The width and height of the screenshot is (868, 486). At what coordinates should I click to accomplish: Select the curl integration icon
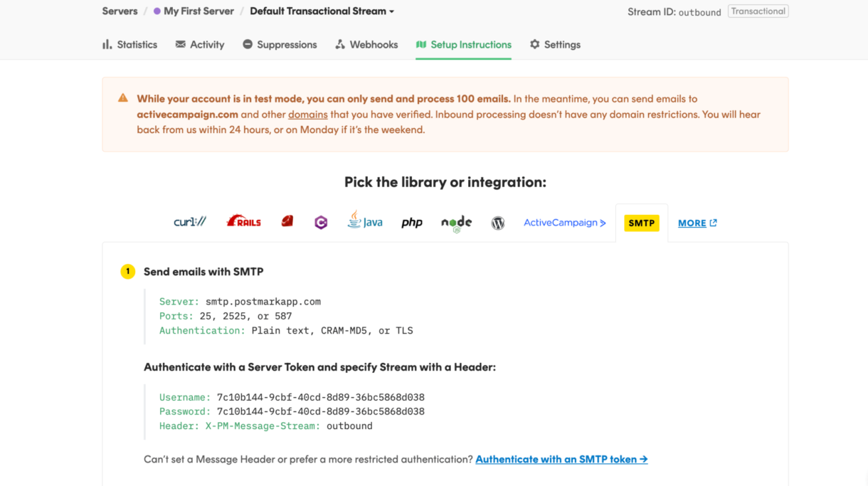pos(189,222)
